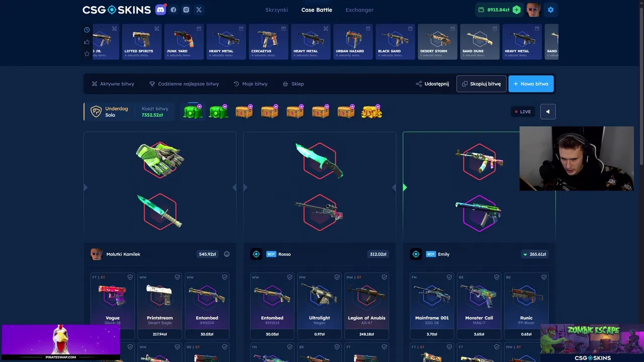Open the Instagram icon in the header
This screenshot has width=644, height=362.
tap(186, 10)
